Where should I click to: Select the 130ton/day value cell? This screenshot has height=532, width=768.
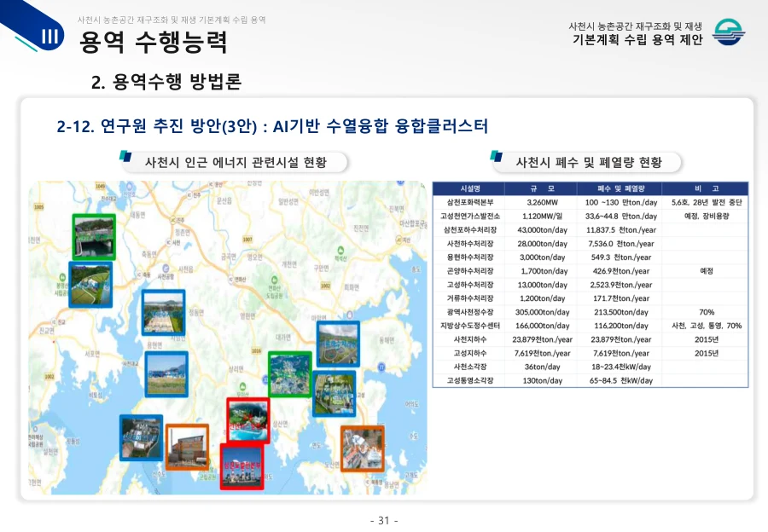(541, 380)
